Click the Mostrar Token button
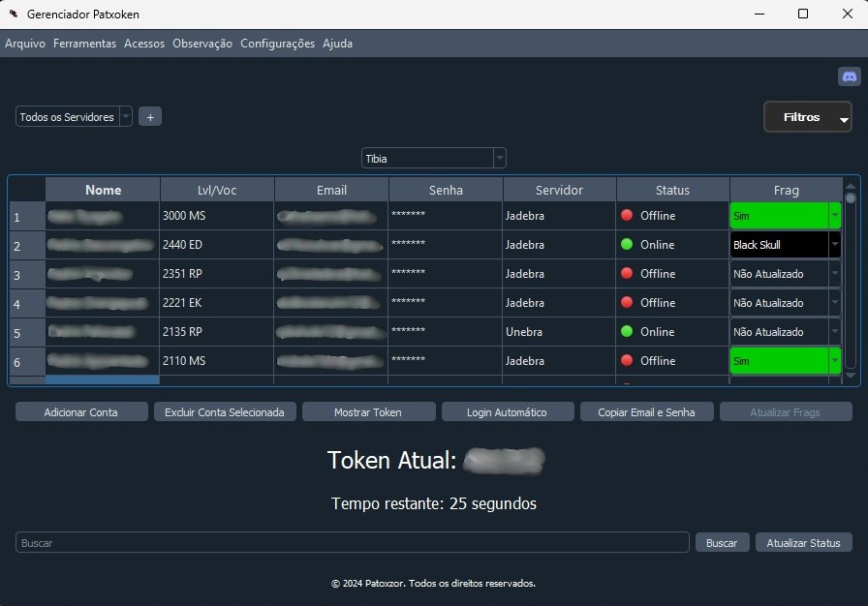 coord(367,412)
